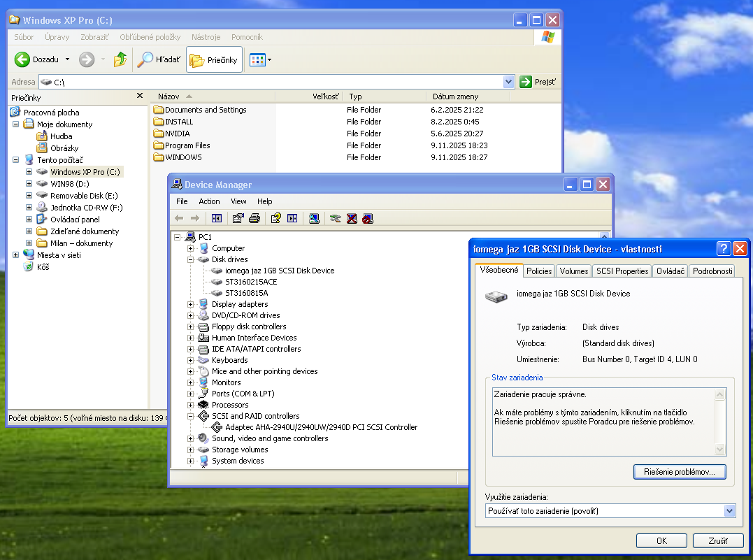Close the Priečinky pane with its X
Image resolution: width=753 pixels, height=560 pixels.
pos(140,96)
